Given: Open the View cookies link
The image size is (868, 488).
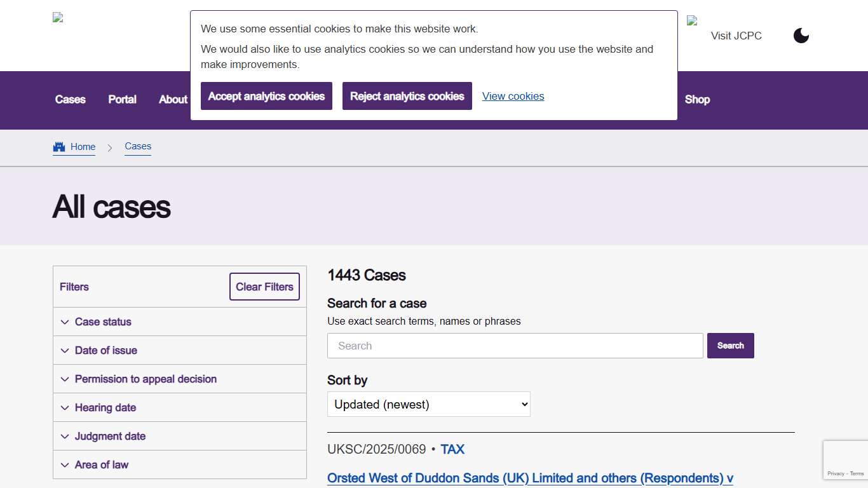Looking at the screenshot, I should tap(513, 96).
